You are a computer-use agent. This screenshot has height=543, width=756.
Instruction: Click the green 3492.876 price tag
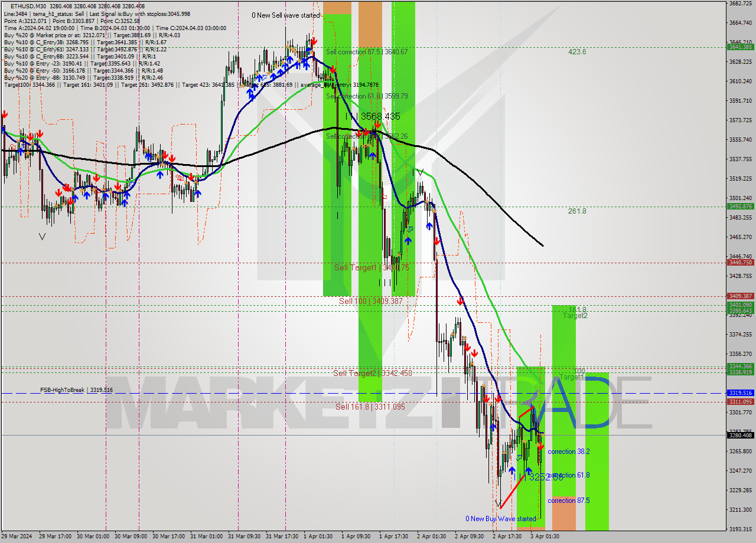[741, 207]
